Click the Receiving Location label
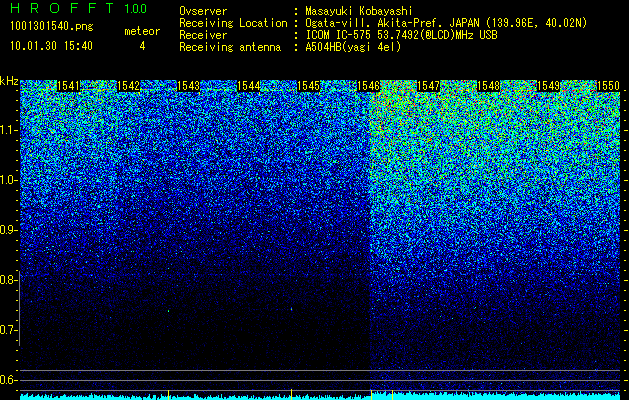 [x=233, y=23]
